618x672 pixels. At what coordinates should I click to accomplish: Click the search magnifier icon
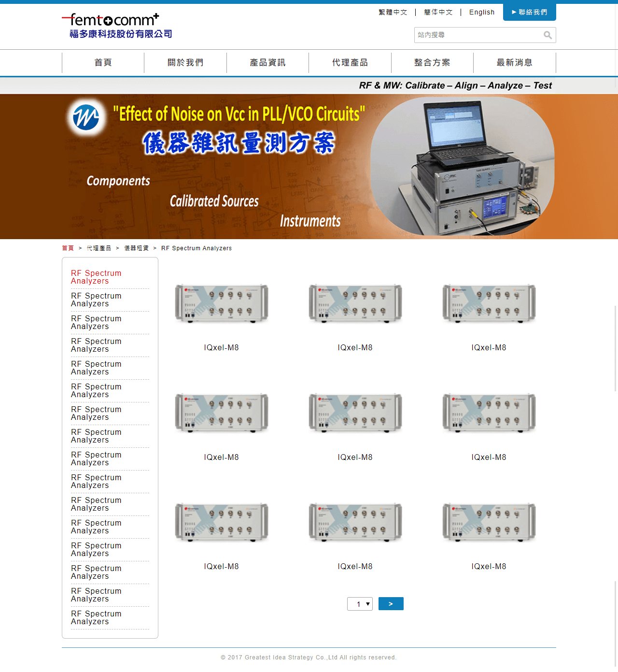pos(548,35)
